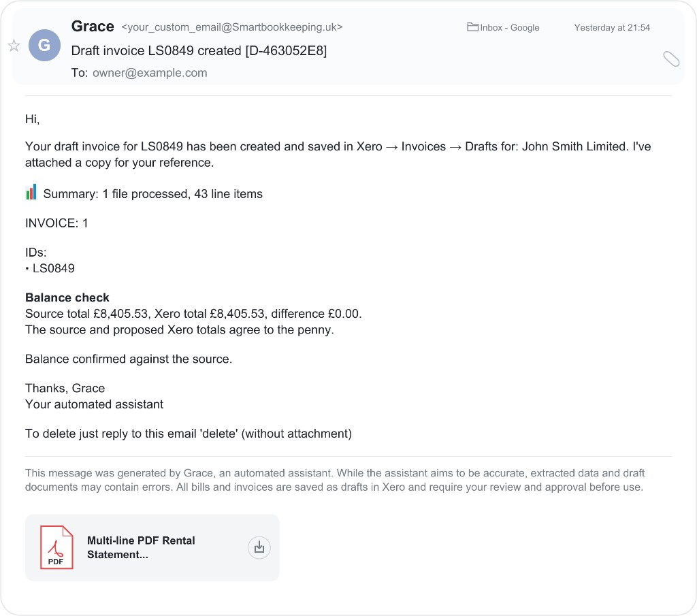The image size is (697, 616).
Task: Click 'Your automated assistant' line
Action: click(x=94, y=404)
